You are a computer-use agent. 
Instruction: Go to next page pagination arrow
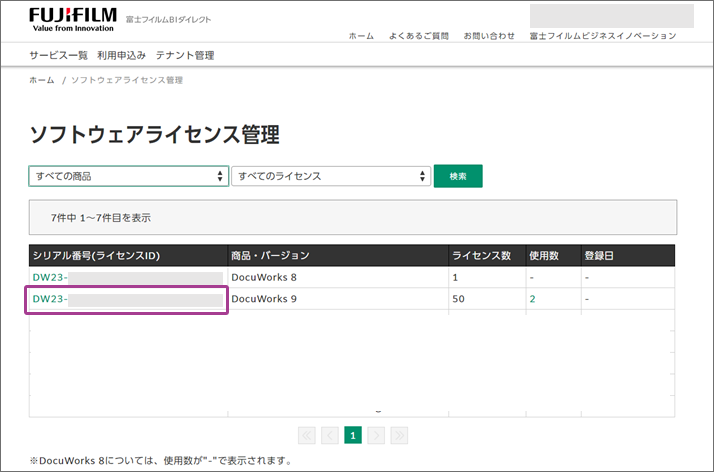[376, 436]
